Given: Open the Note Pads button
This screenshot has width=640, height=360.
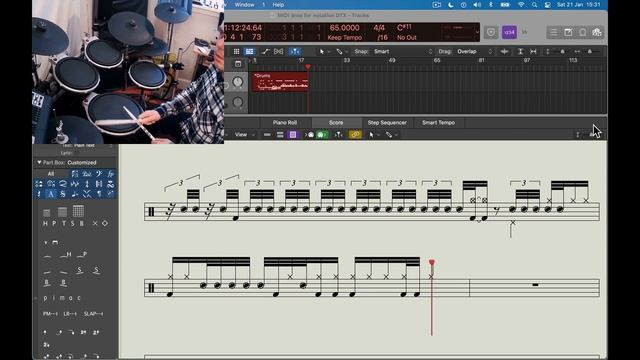Looking at the screenshot, I should (x=568, y=32).
